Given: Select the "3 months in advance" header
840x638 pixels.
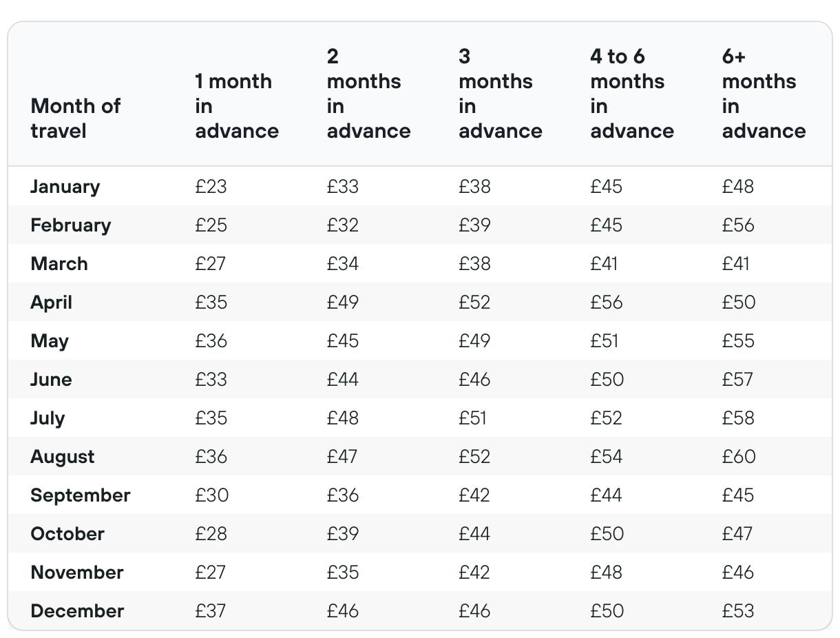Looking at the screenshot, I should point(500,93).
